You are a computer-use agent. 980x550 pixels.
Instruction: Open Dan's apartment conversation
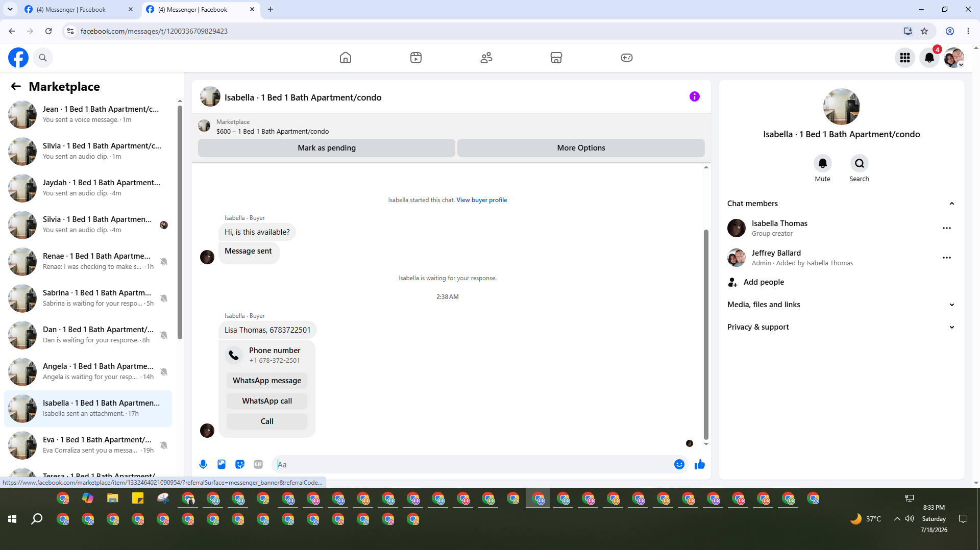(88, 335)
